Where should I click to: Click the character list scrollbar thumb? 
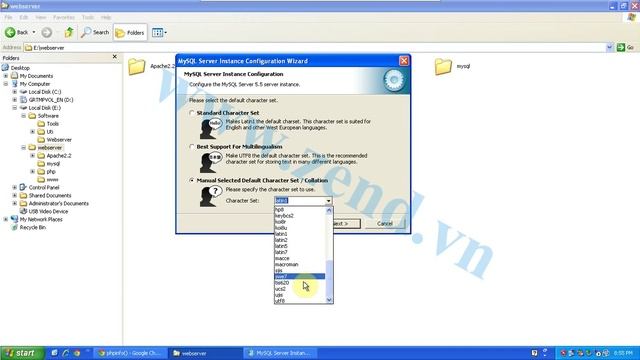329,278
